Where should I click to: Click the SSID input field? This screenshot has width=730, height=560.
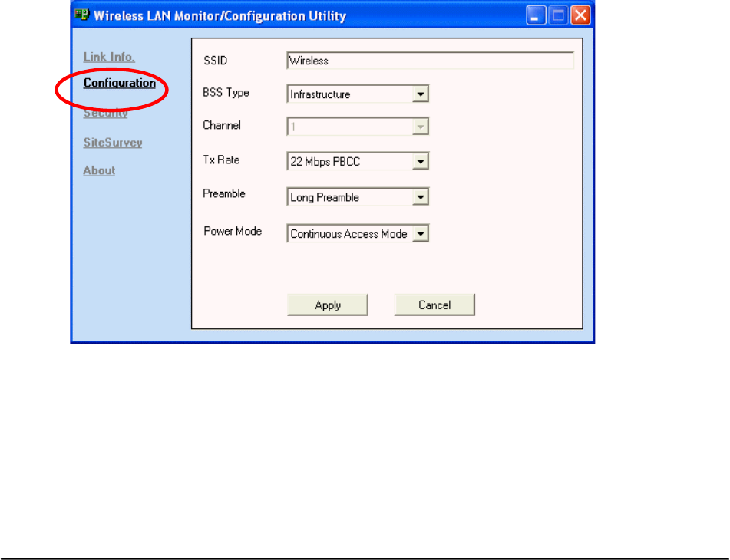[430, 61]
